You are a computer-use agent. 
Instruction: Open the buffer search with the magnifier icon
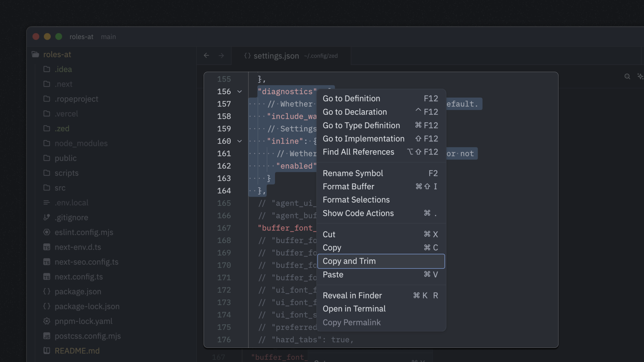tap(627, 76)
